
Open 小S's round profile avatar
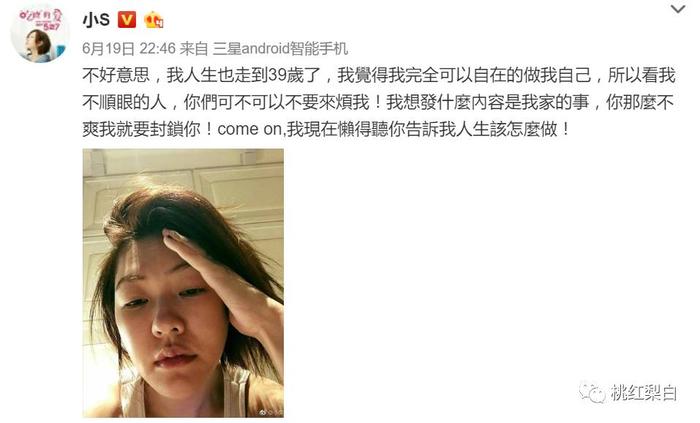pyautogui.click(x=40, y=34)
